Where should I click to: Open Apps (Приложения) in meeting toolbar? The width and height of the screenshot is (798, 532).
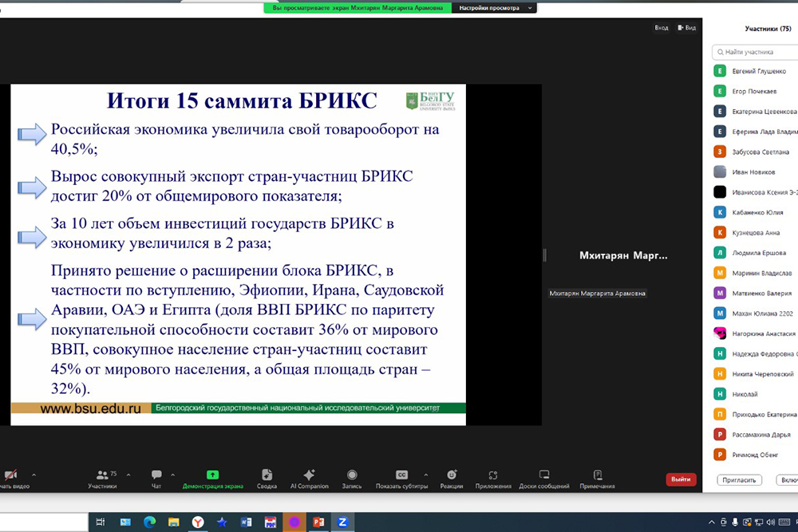(493, 475)
